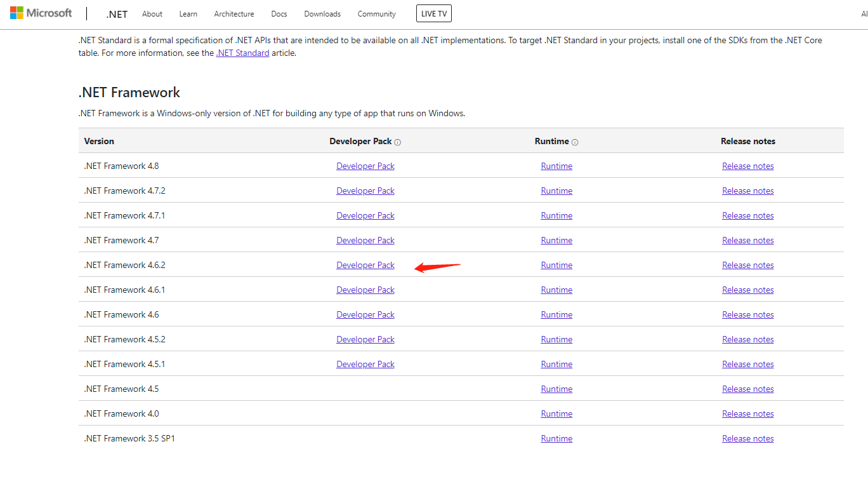This screenshot has height=477, width=868.
Task: Open Release notes for .NET Framework 4.5
Action: pos(748,389)
